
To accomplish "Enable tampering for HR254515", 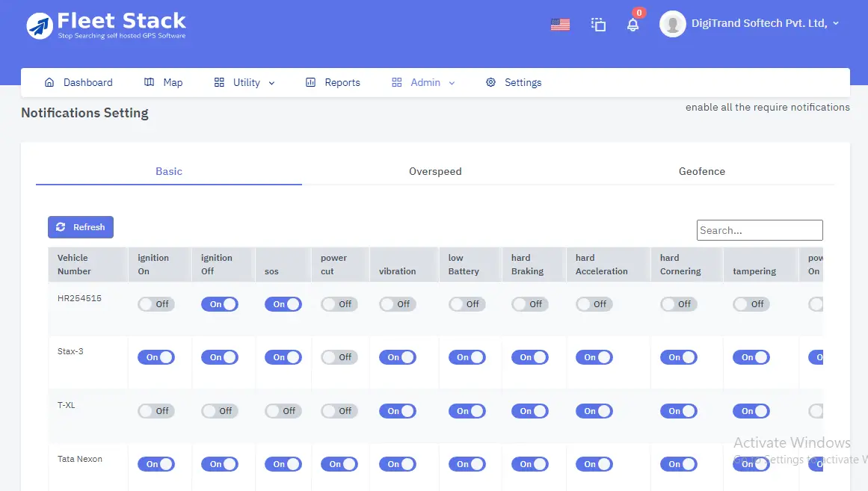I will (752, 304).
